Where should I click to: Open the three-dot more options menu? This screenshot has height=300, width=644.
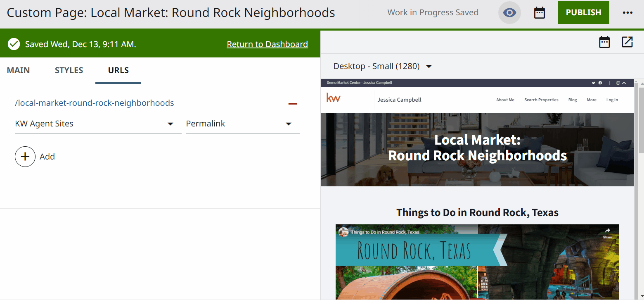point(627,13)
